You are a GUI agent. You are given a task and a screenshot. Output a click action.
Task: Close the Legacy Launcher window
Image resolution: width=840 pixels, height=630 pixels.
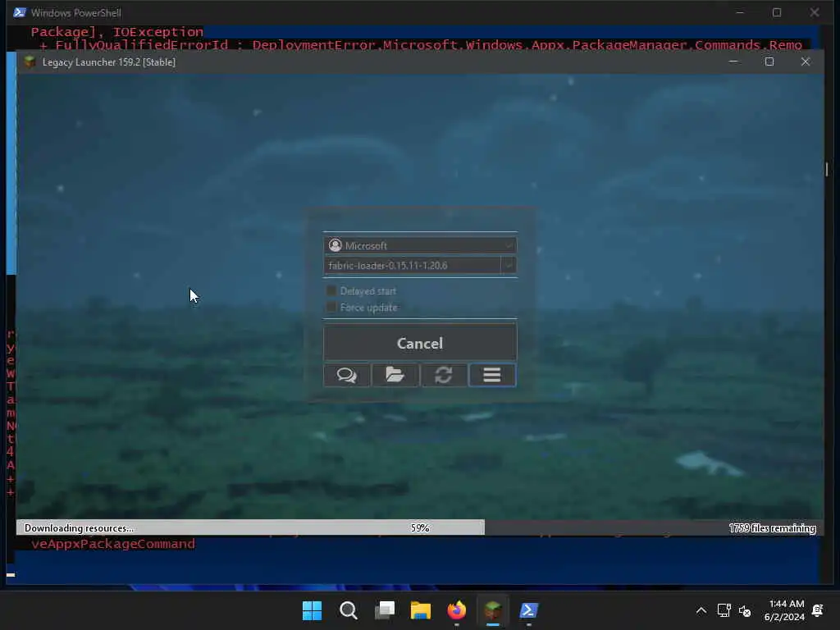[806, 62]
